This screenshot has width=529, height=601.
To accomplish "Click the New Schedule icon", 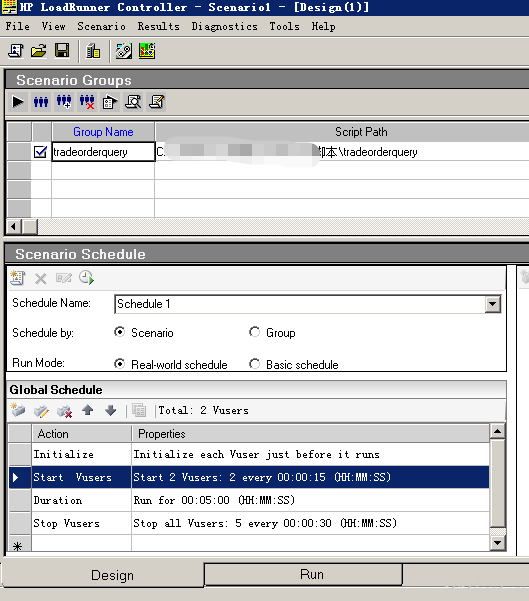I will [17, 278].
